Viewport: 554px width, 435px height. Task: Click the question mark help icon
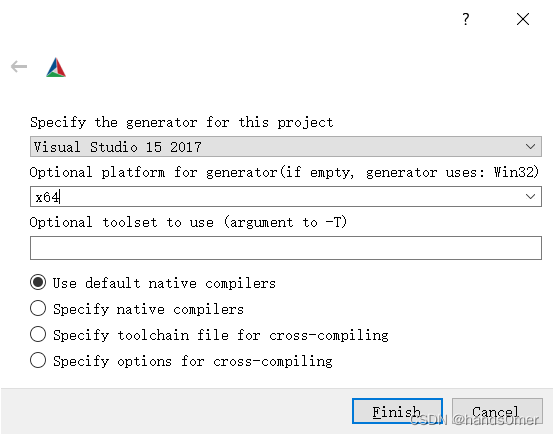tap(466, 19)
